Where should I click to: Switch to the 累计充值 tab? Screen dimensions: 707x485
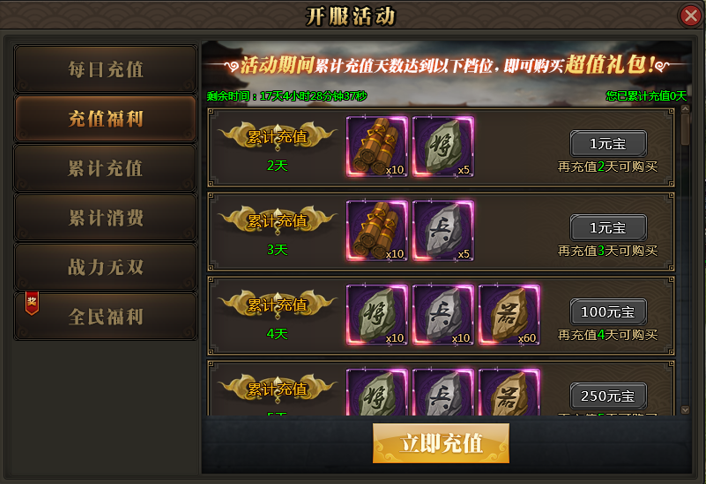(x=106, y=169)
